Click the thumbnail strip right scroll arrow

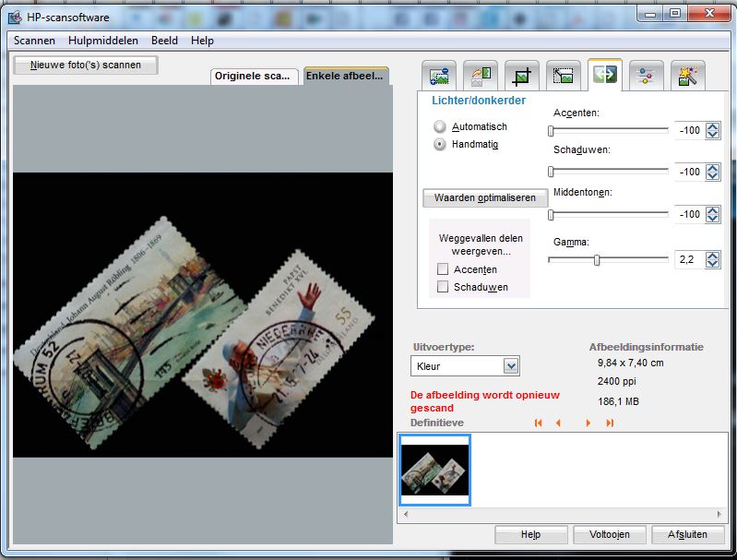(719, 515)
